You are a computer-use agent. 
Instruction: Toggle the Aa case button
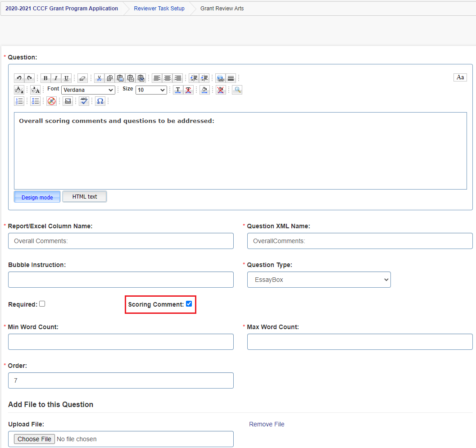(460, 77)
